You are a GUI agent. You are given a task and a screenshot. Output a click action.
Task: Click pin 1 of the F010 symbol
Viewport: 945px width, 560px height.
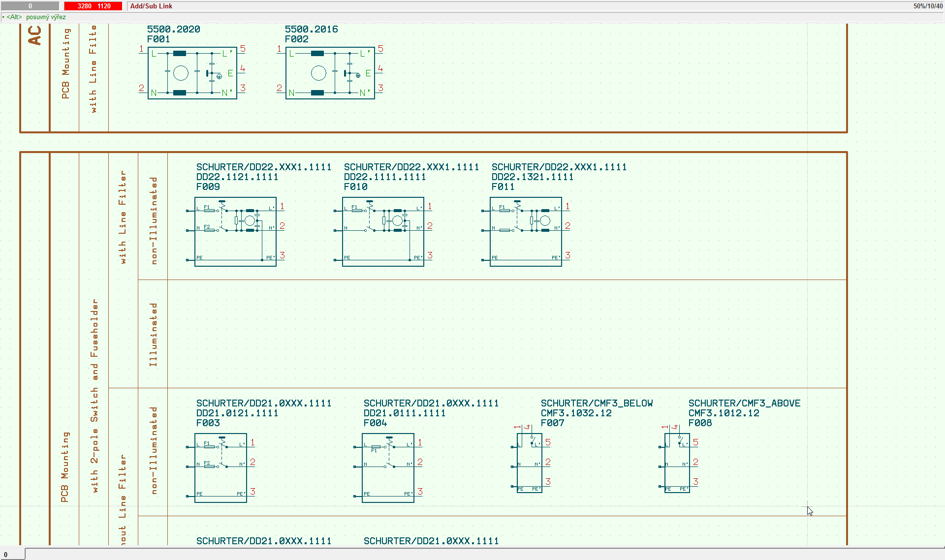click(430, 206)
